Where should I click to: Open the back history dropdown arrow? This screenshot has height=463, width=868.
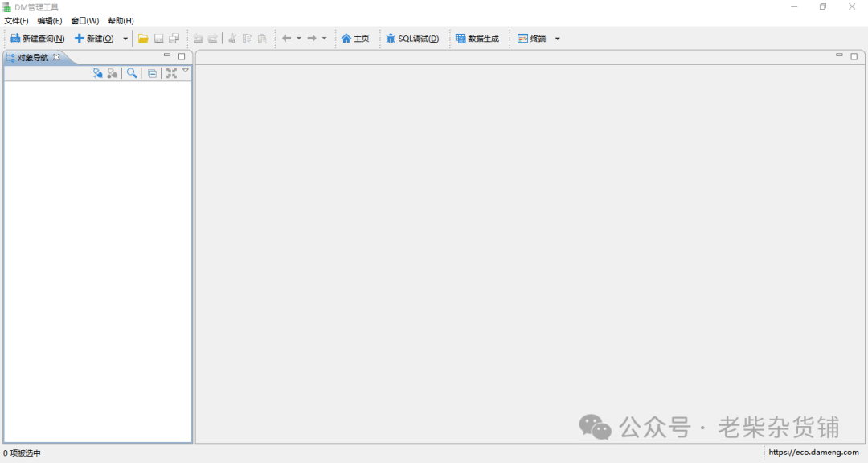(x=299, y=39)
